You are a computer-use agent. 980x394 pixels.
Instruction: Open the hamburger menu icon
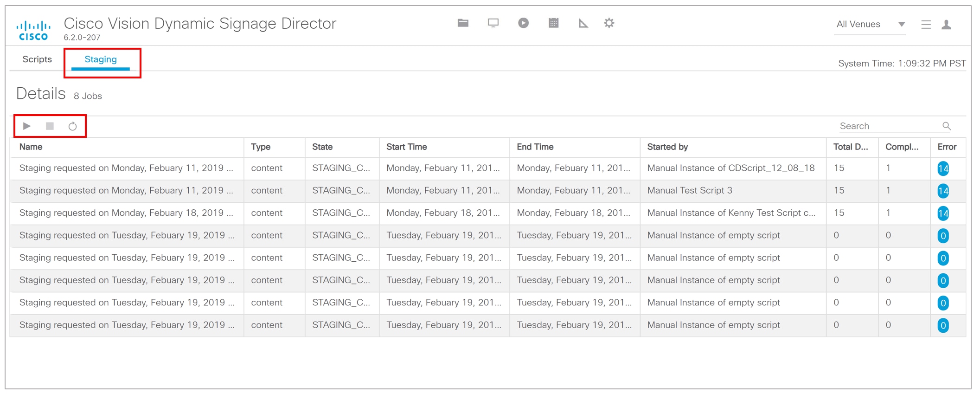(x=926, y=25)
